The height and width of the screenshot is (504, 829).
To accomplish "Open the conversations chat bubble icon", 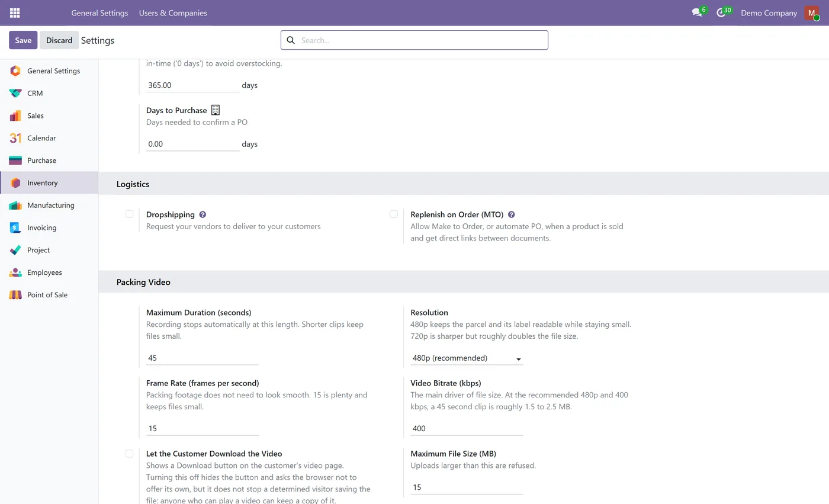I will 697,12.
